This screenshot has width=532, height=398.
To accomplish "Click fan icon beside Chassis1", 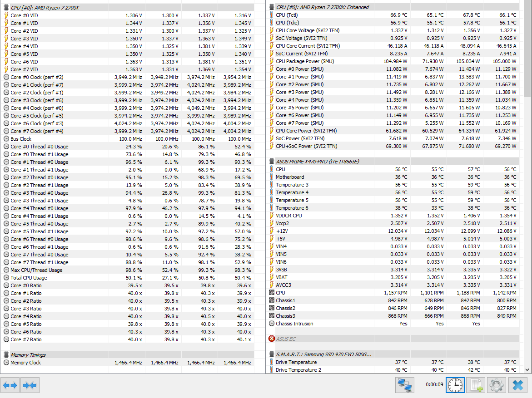I will 271,300.
